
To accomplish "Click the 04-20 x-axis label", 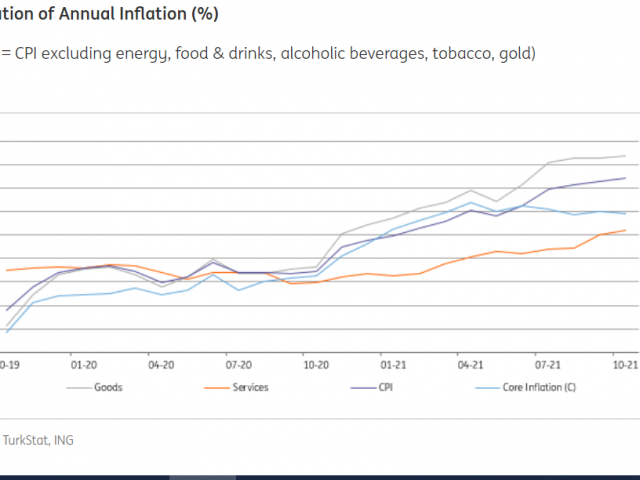I will [161, 365].
